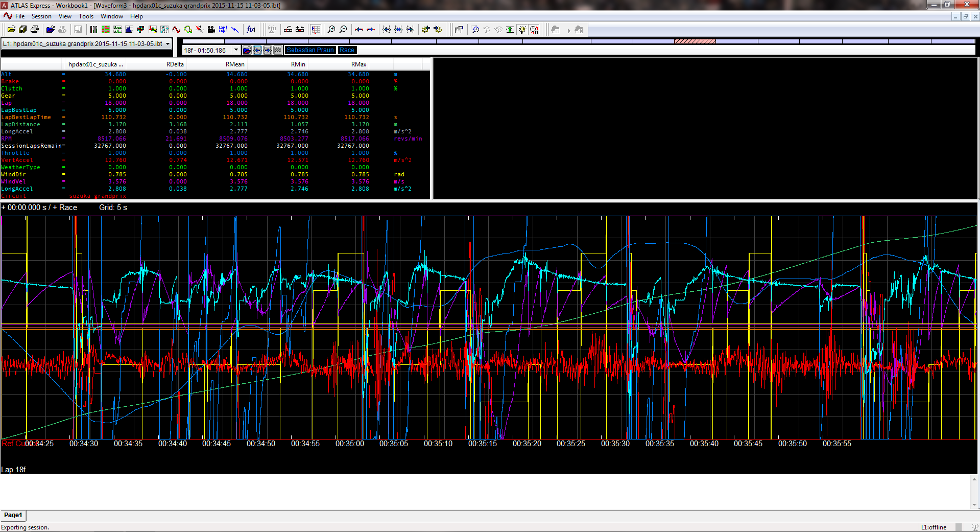Click the Zoom Out magnifier icon
This screenshot has height=532, width=980.
(x=343, y=30)
